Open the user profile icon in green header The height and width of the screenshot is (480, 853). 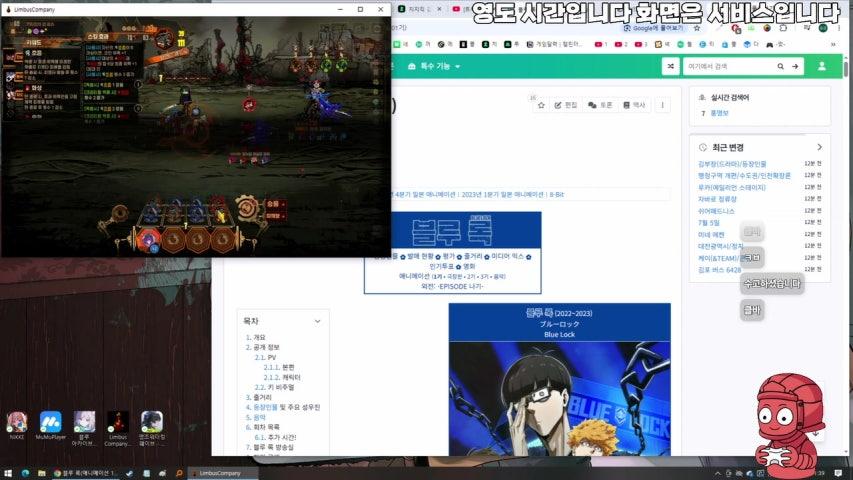pos(821,66)
